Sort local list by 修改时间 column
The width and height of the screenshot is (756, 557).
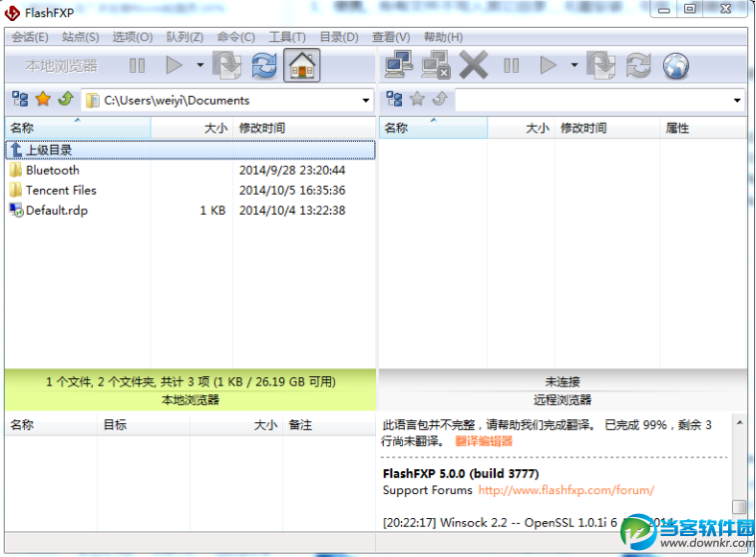tap(304, 128)
